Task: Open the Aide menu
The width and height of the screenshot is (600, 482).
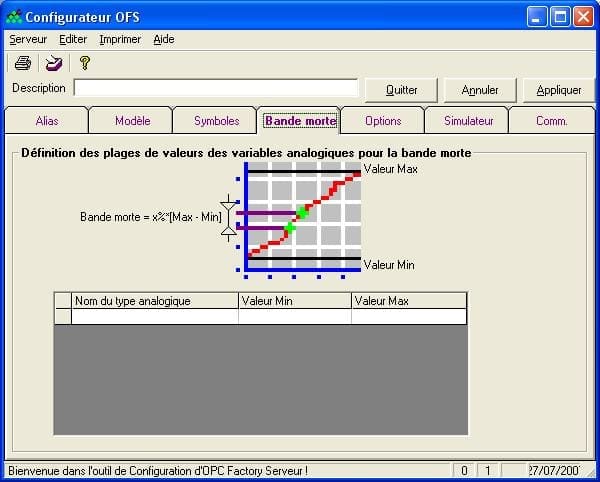Action: click(164, 39)
